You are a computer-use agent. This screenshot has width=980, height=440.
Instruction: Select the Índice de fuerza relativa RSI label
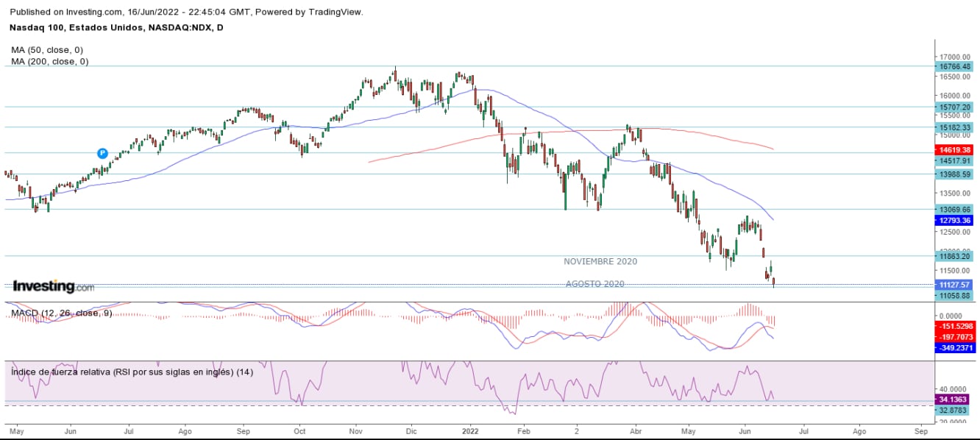point(132,372)
